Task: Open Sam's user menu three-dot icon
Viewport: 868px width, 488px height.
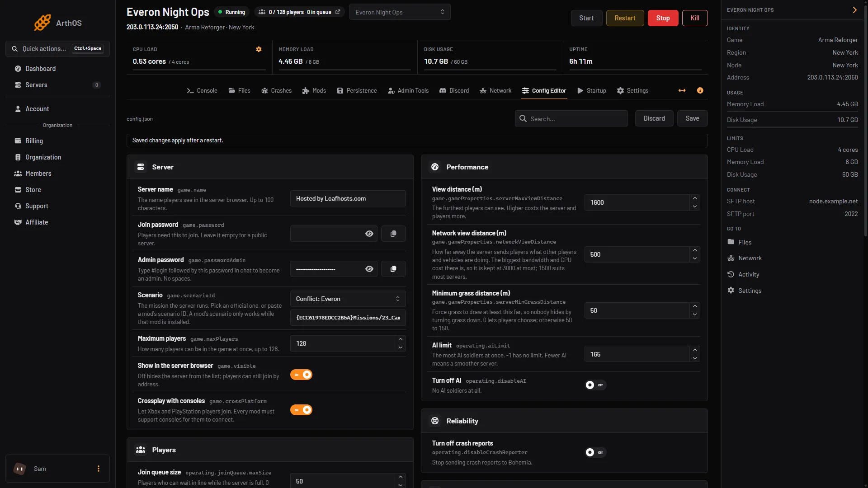Action: point(99,469)
